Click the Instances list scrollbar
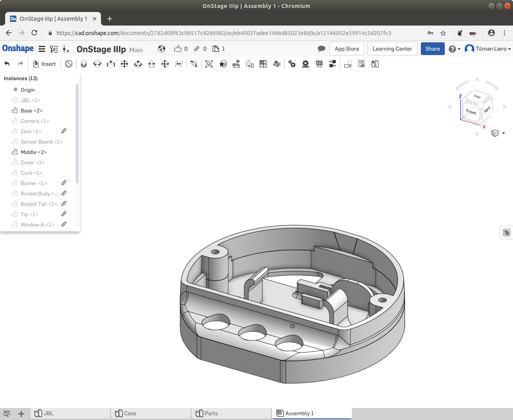 pos(77,134)
